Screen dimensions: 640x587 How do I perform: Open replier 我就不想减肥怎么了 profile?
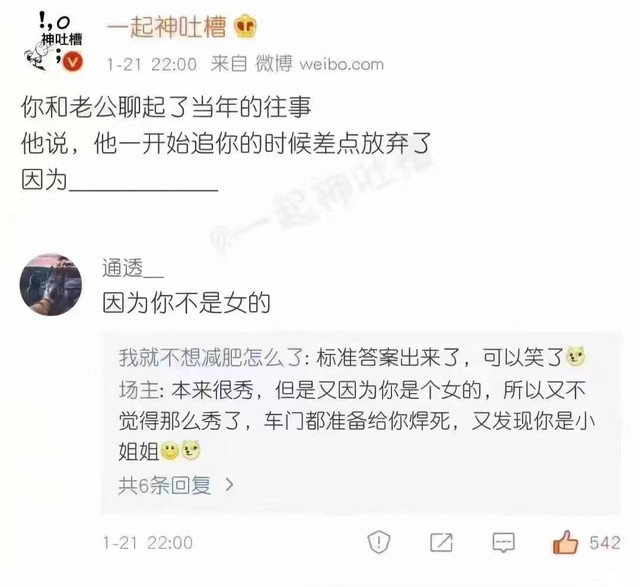(210, 358)
